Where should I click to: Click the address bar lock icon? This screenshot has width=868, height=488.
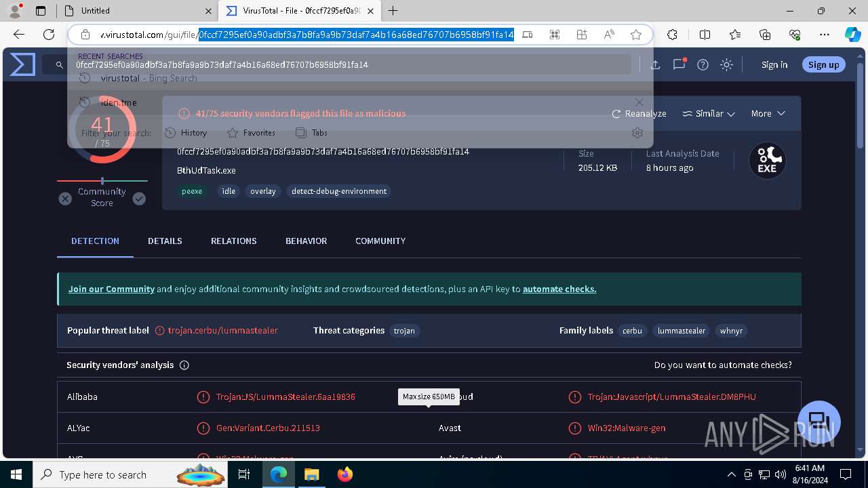click(x=85, y=35)
